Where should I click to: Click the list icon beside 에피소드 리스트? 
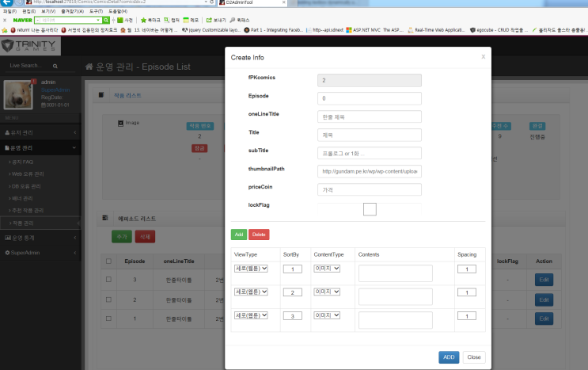tap(105, 218)
